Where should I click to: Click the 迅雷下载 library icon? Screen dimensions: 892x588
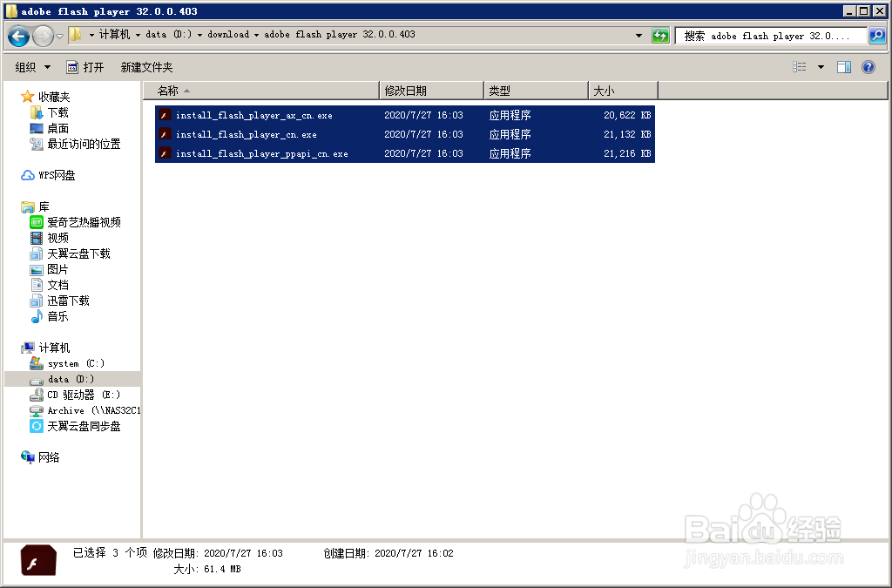coord(36,300)
